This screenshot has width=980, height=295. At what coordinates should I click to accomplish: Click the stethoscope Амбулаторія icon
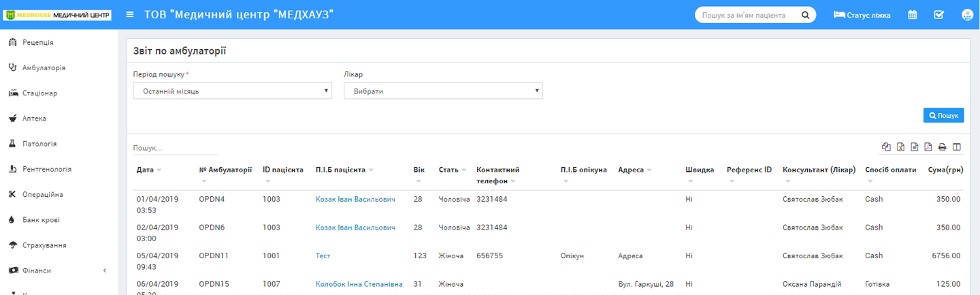12,67
